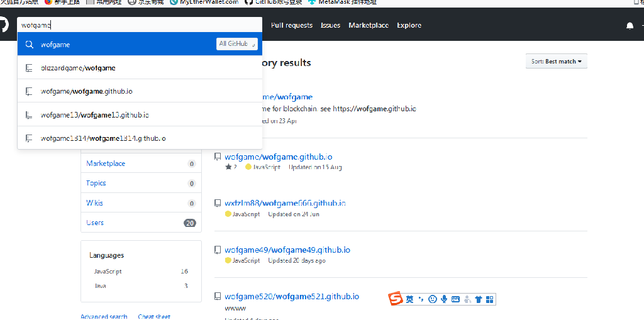
Task: Click repo icon beside blizzardgame/wofgame suggestion
Action: click(x=29, y=68)
